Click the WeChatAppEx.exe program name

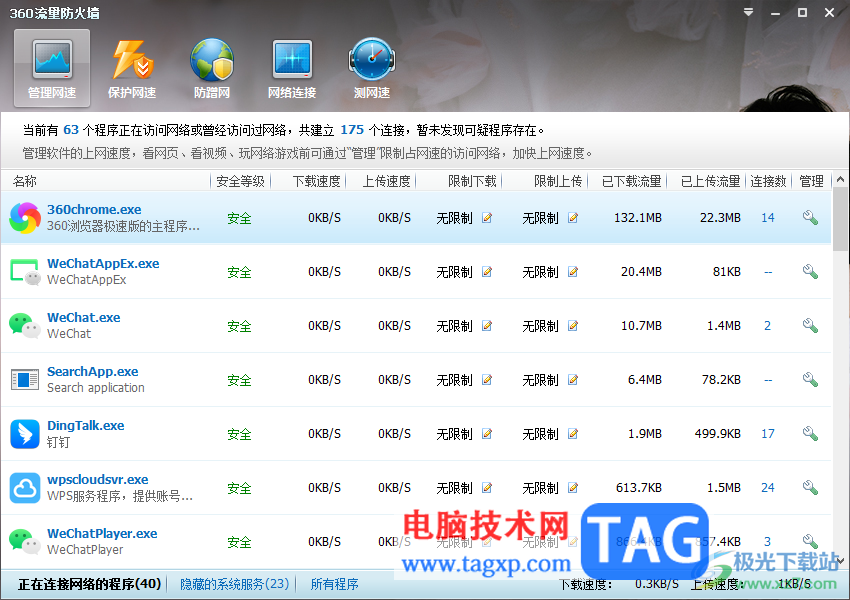pos(103,263)
